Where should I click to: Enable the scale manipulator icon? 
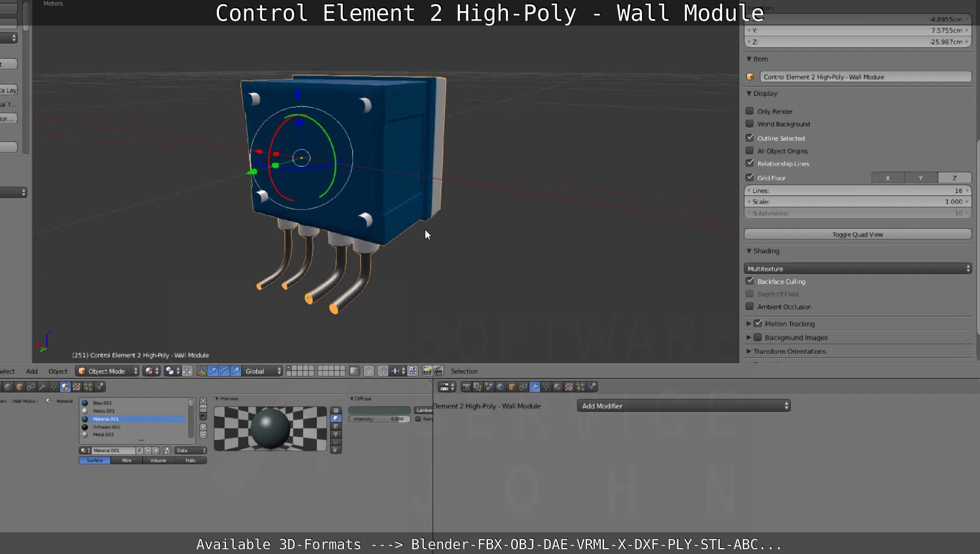(x=235, y=371)
